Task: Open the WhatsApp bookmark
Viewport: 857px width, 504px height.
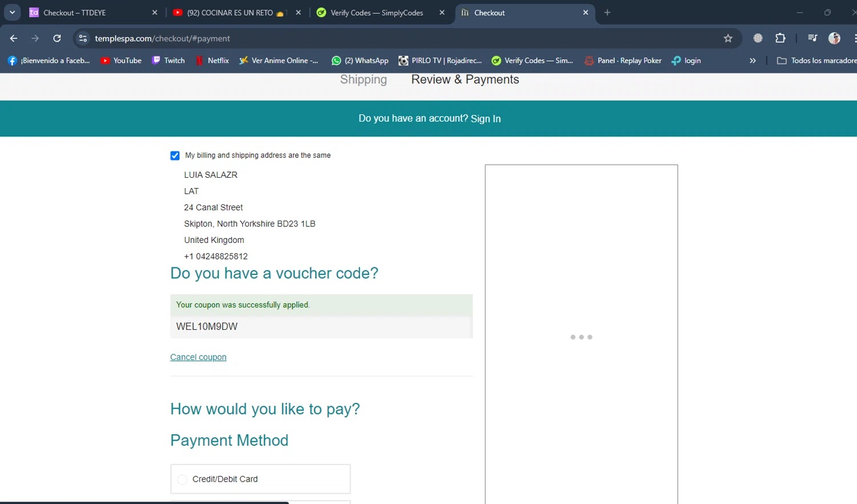Action: pos(360,61)
